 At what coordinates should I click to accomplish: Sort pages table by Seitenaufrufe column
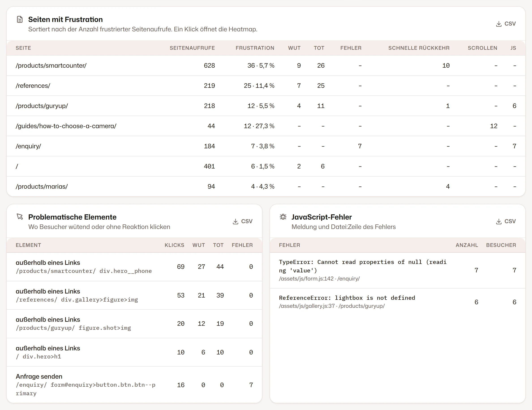click(192, 48)
